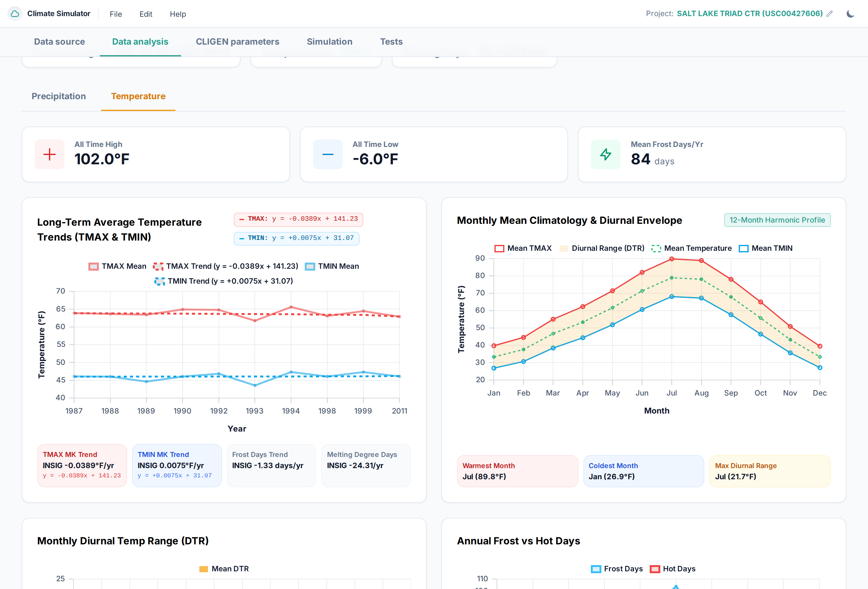This screenshot has height=589, width=868.
Task: Click the Frost Days Trend card
Action: coord(272,465)
